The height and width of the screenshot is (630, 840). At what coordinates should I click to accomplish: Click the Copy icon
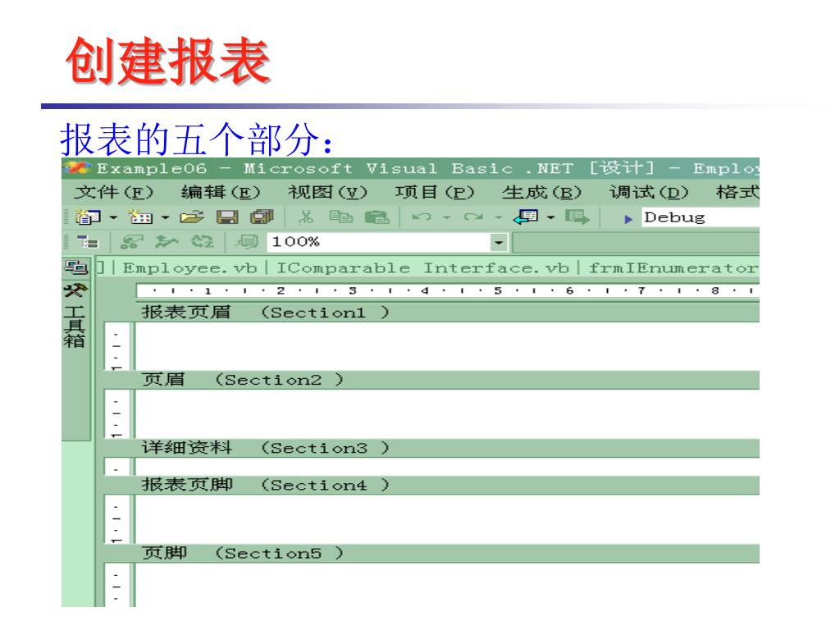(341, 217)
